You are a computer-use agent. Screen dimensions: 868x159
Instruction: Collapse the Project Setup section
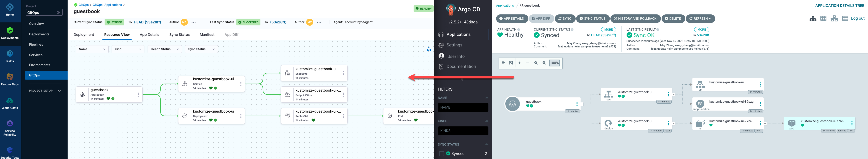pos(59,91)
